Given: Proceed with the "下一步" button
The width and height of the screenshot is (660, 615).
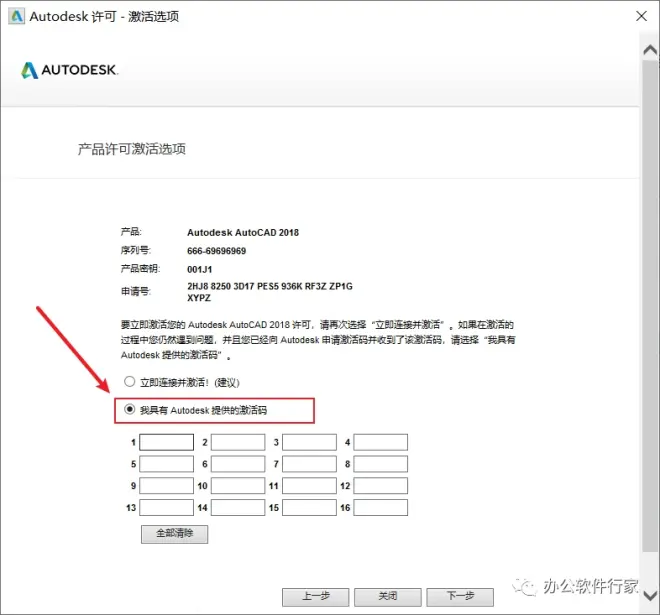Looking at the screenshot, I should [x=460, y=596].
